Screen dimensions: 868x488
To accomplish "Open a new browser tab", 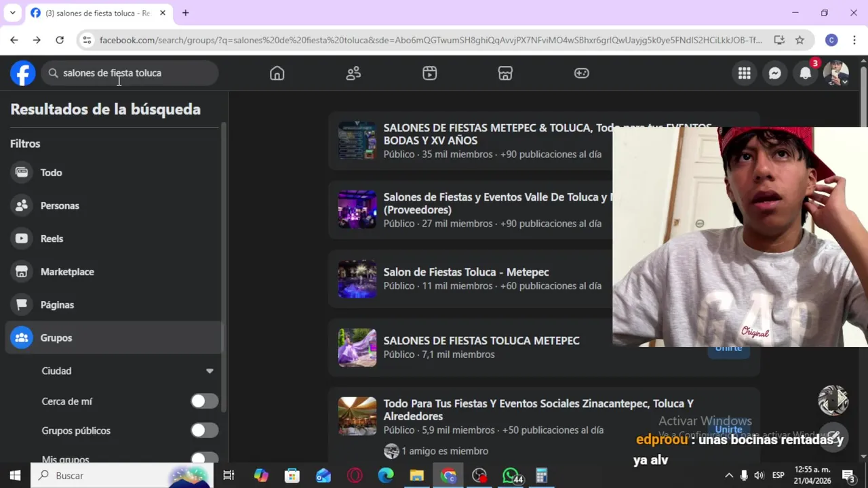I will pyautogui.click(x=185, y=13).
